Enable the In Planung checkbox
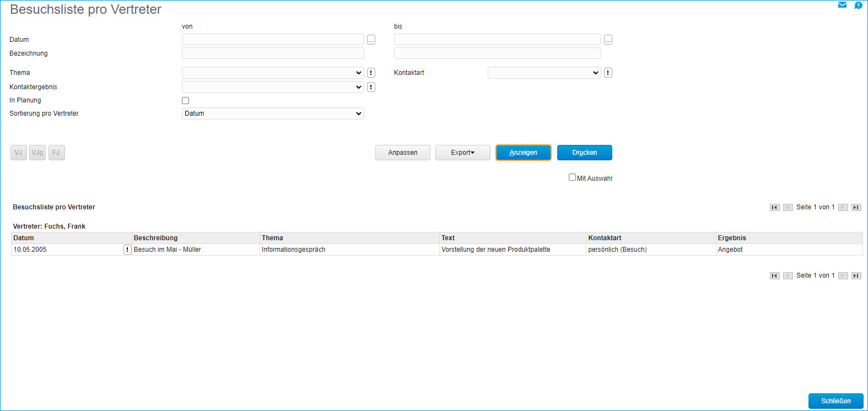Viewport: 868px width, 411px height. 186,100
